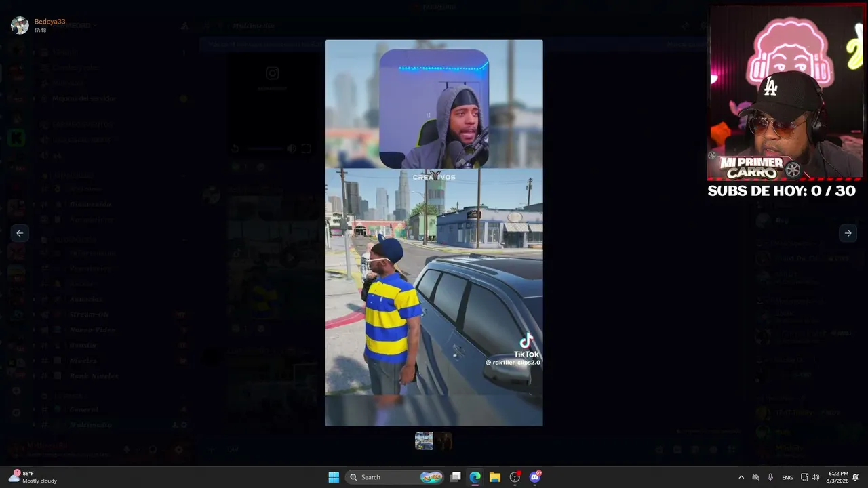Open the Bedoya33 avatar in the media viewer
The image size is (868, 488).
click(x=20, y=25)
